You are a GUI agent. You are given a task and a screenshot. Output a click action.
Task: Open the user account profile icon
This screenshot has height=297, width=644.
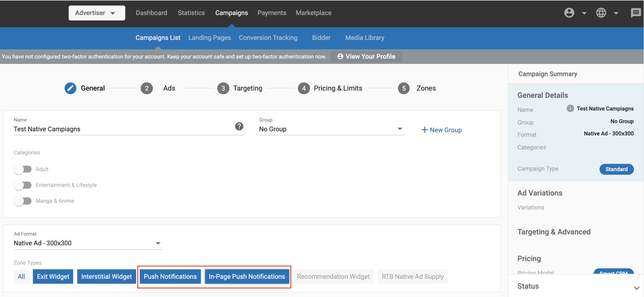pyautogui.click(x=569, y=13)
